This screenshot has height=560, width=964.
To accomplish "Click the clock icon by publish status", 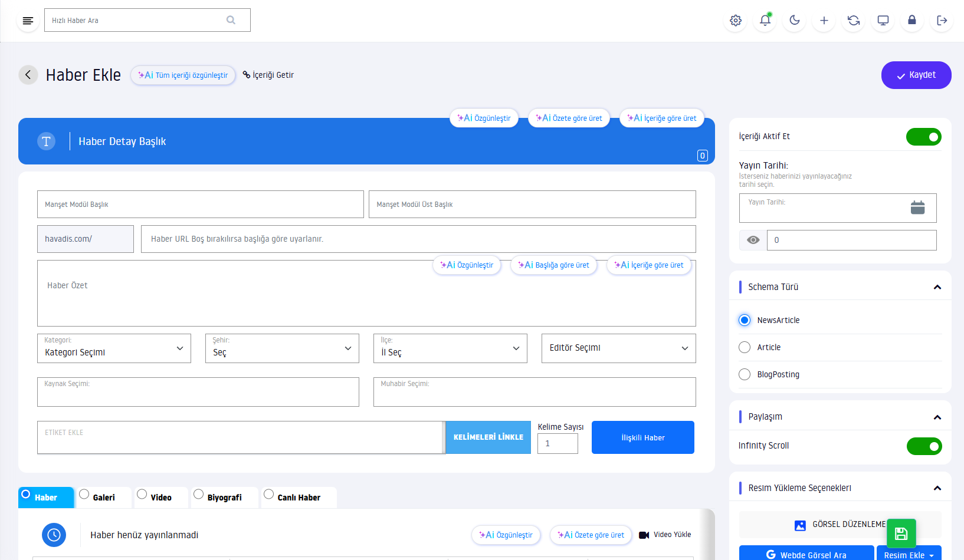I will [x=54, y=535].
